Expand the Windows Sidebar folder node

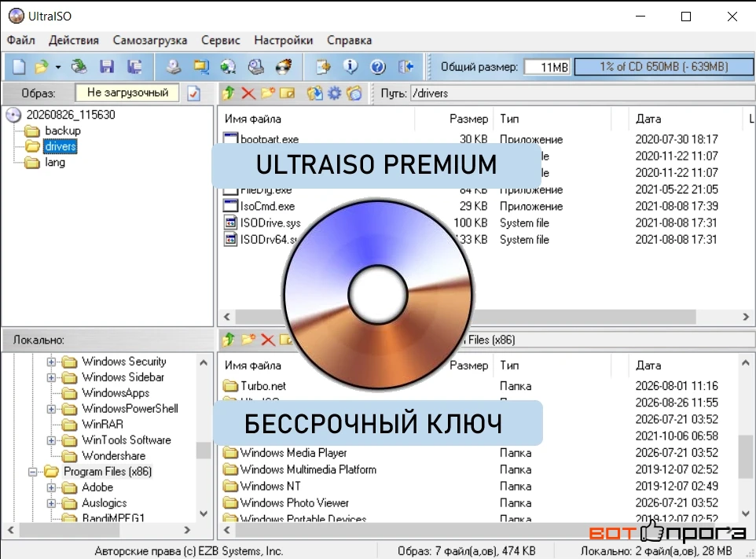[52, 377]
